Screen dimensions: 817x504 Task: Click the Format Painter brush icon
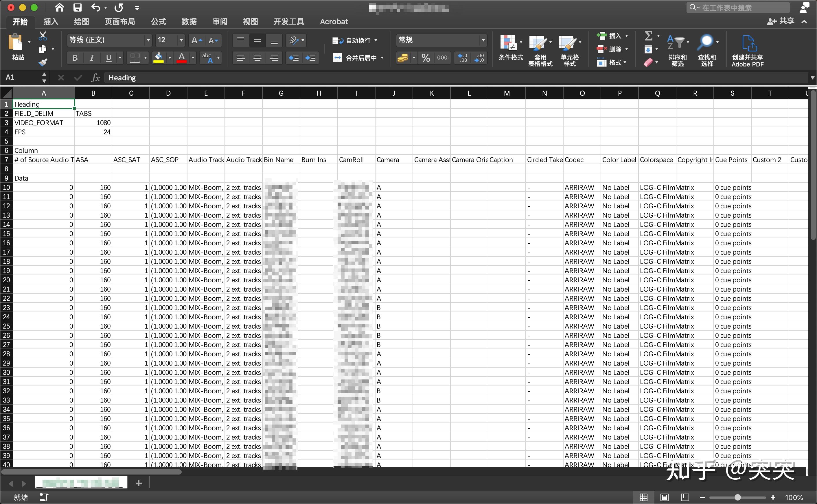pyautogui.click(x=43, y=62)
